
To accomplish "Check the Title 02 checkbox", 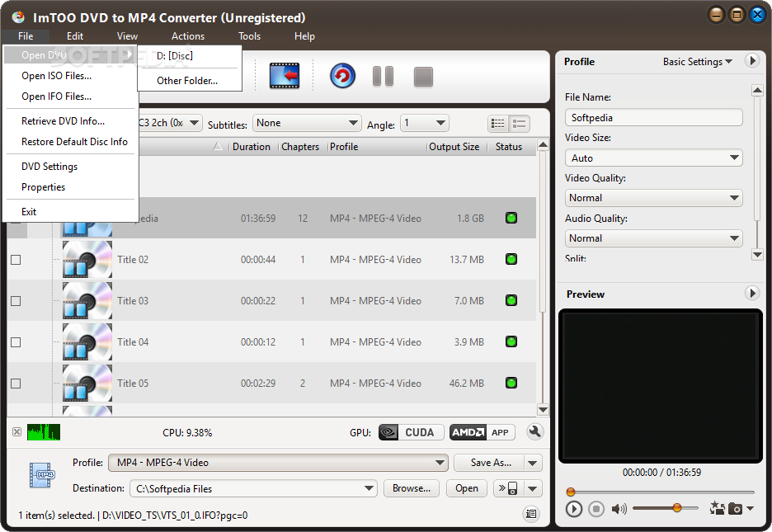I will [16, 259].
